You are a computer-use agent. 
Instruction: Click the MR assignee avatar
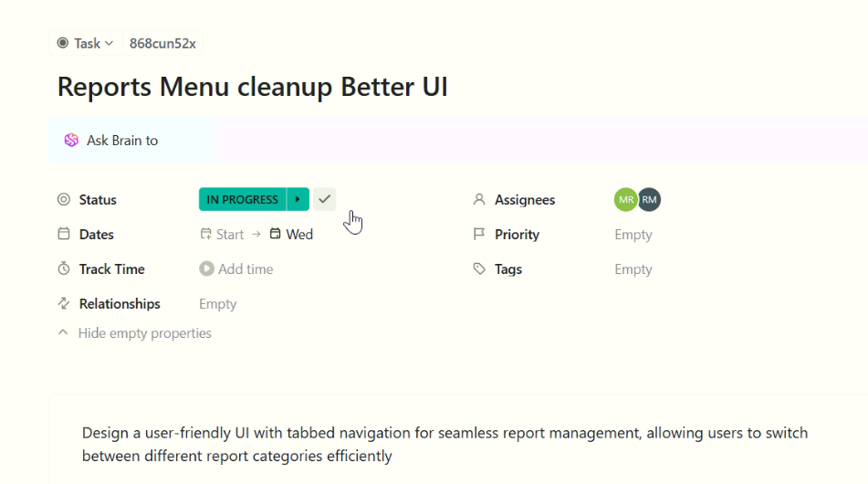(x=625, y=200)
